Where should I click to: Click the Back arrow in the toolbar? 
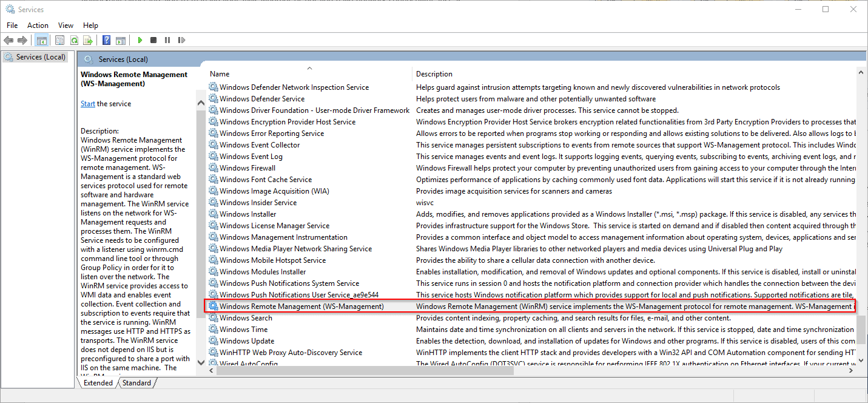tap(8, 40)
